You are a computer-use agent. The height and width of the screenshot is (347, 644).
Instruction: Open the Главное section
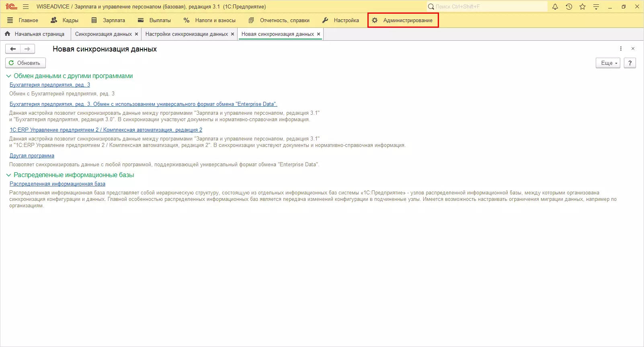coord(23,20)
